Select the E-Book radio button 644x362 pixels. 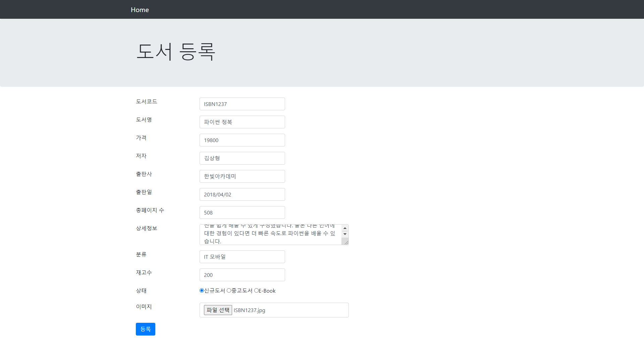coord(256,291)
